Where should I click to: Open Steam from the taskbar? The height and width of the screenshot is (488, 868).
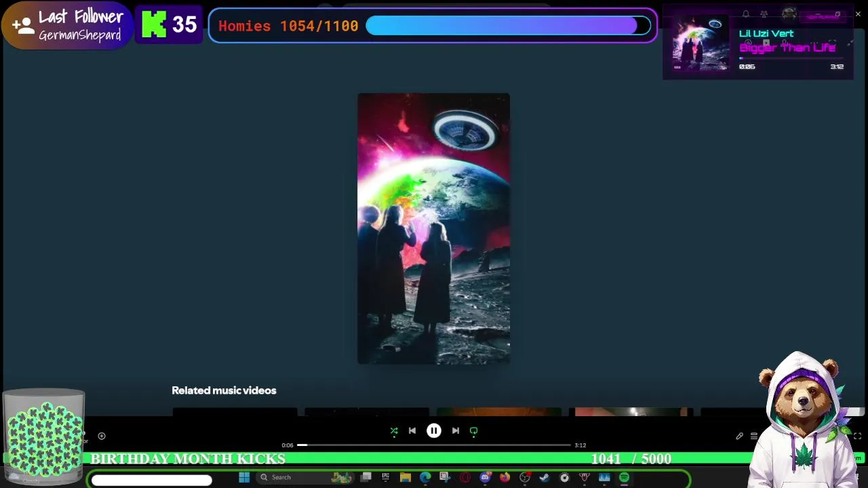click(x=545, y=477)
